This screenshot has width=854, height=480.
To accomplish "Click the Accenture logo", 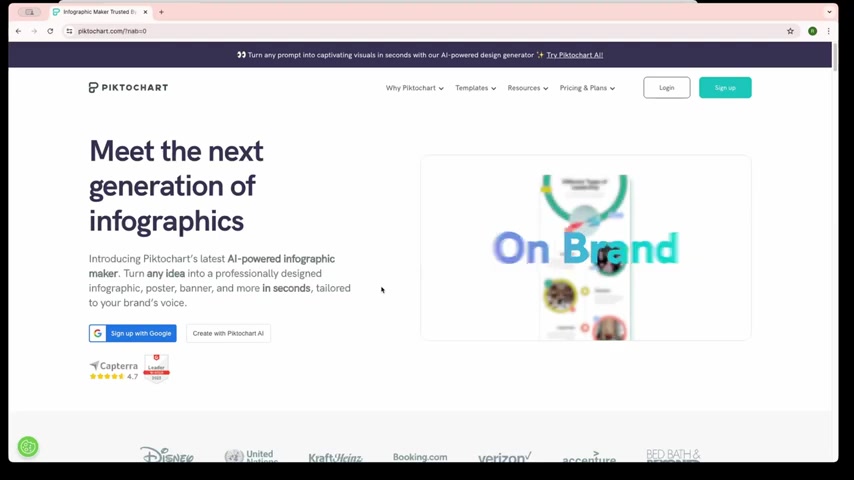I will [x=589, y=457].
